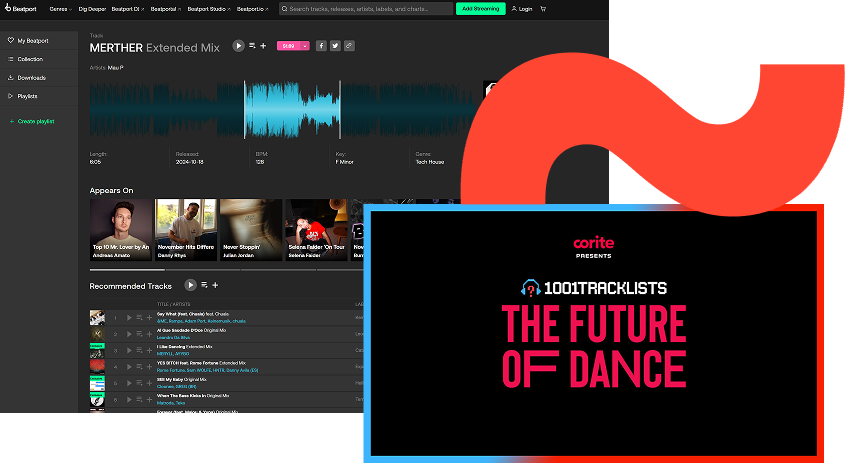Screen dimensions: 845x463
Task: Add Say What to a playlist
Action: coord(149,317)
